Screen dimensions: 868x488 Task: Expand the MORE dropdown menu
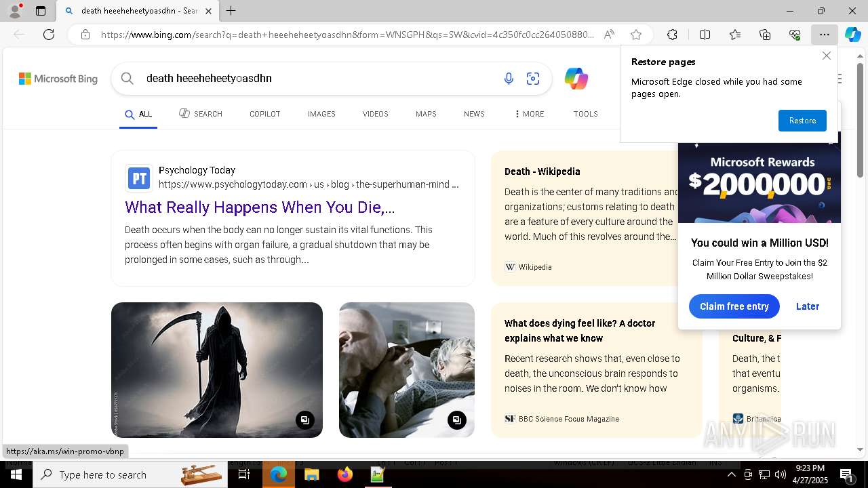[x=529, y=114]
